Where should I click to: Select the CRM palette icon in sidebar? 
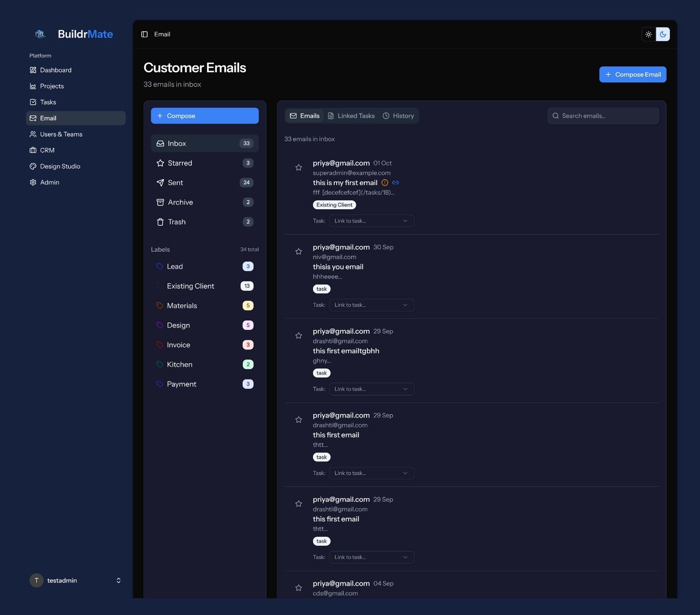pos(33,150)
